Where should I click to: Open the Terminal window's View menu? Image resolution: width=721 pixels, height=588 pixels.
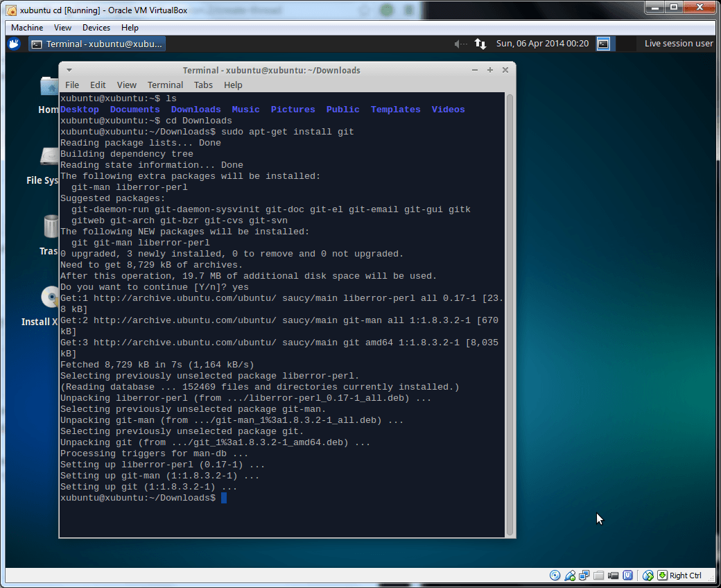[126, 85]
